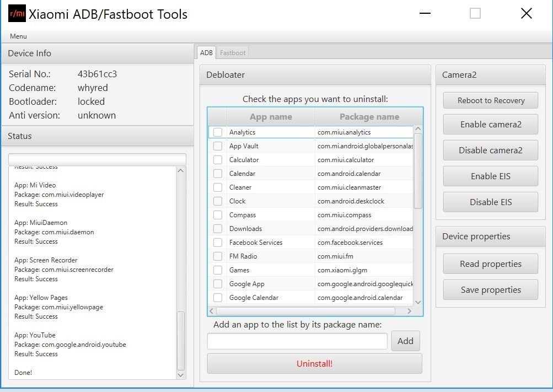
Task: Select the Clock checkbox
Action: tap(218, 201)
